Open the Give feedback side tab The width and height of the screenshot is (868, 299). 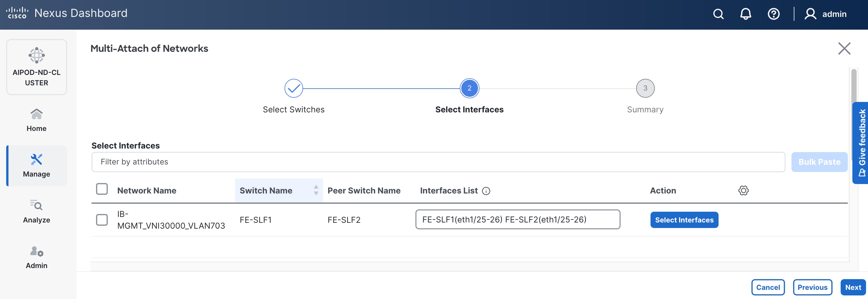click(x=861, y=143)
